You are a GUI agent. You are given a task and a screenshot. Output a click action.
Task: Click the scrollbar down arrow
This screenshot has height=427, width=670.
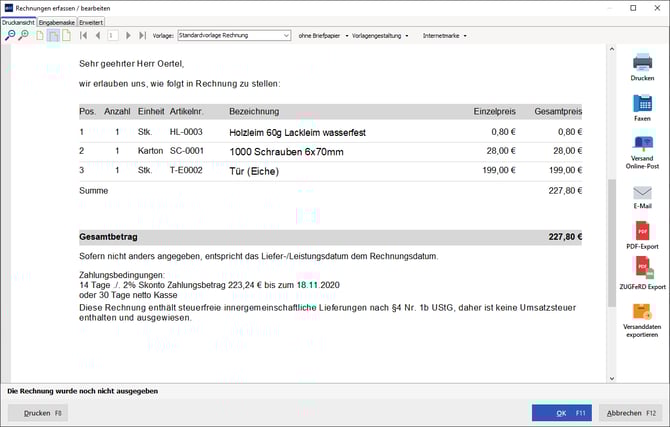[x=612, y=378]
